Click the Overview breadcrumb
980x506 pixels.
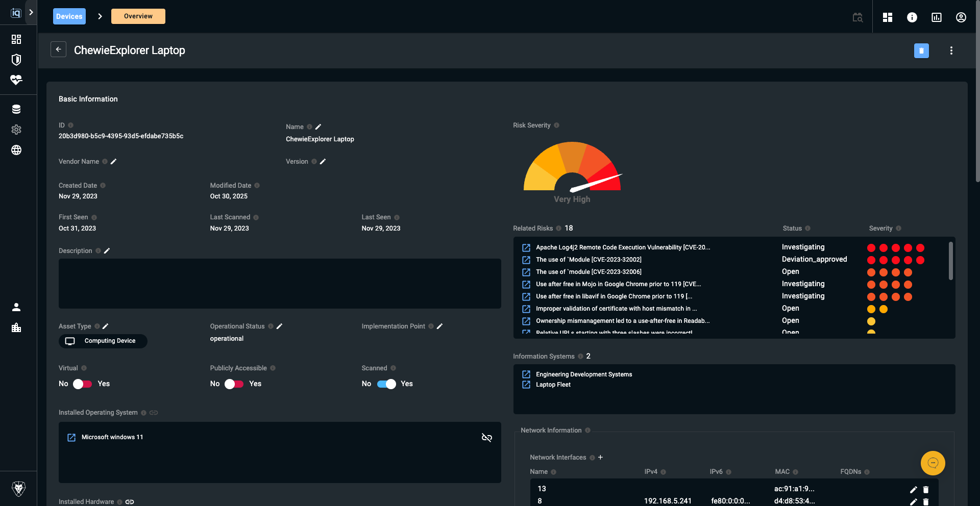coord(138,16)
